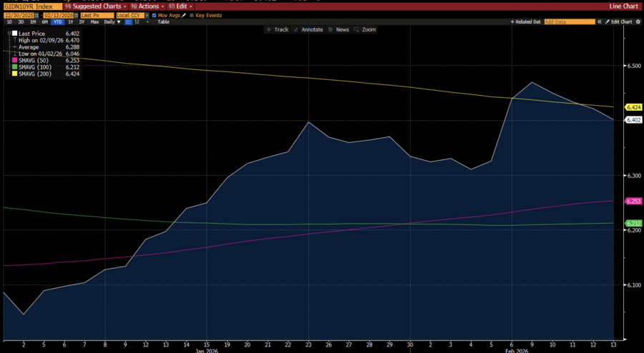644x353 pixels.
Task: Edit moving averages via pencil icon
Action: tap(183, 14)
